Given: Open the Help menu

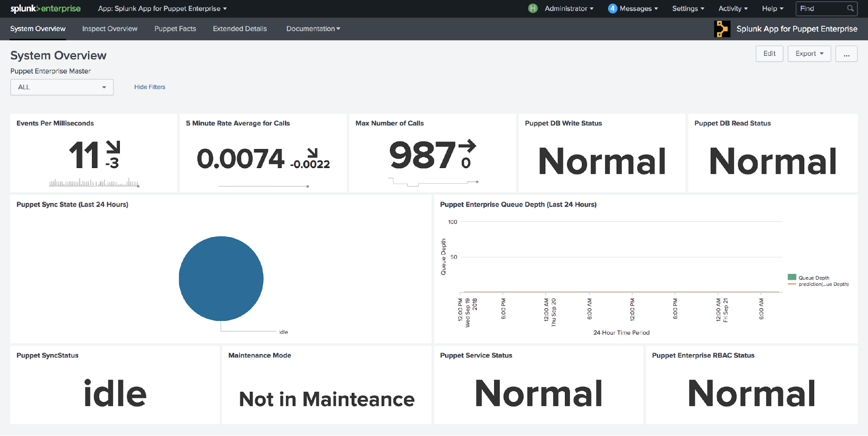Looking at the screenshot, I should point(773,9).
